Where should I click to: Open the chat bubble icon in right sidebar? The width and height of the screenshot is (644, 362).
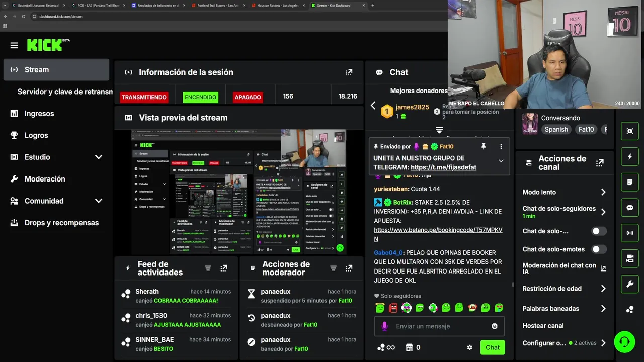click(630, 208)
